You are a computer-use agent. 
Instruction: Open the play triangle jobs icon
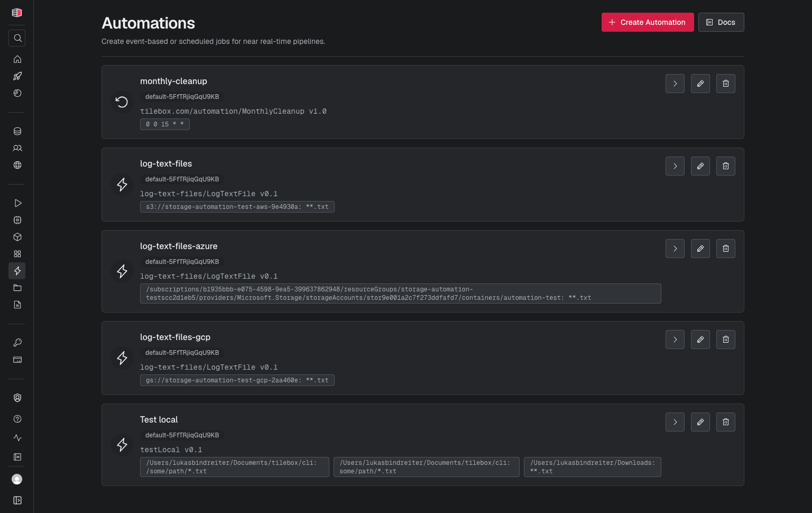click(17, 203)
